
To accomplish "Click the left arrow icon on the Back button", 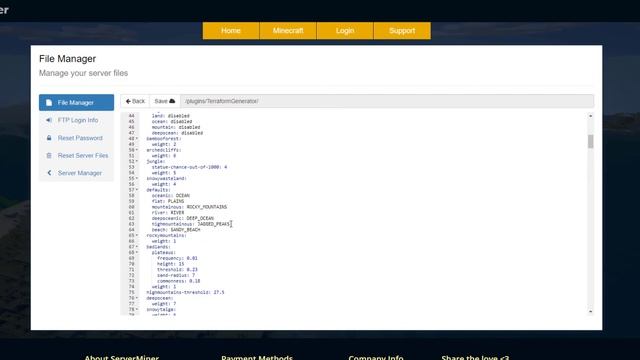I will tap(128, 101).
